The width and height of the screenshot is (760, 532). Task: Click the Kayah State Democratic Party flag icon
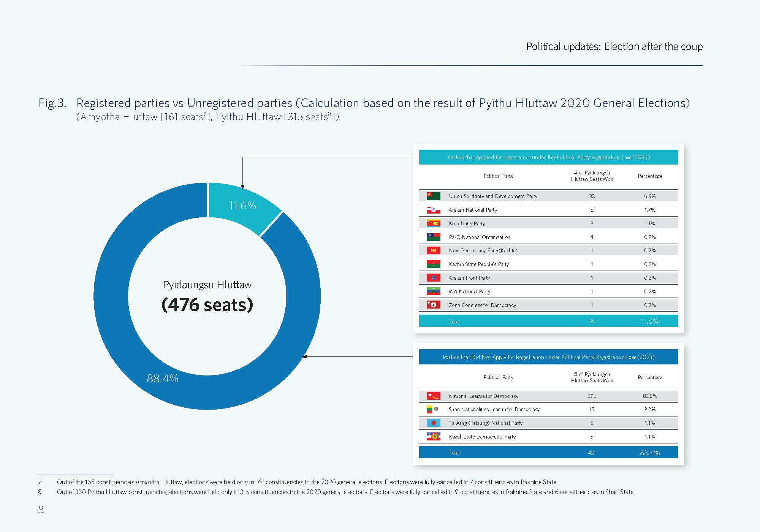(x=433, y=437)
